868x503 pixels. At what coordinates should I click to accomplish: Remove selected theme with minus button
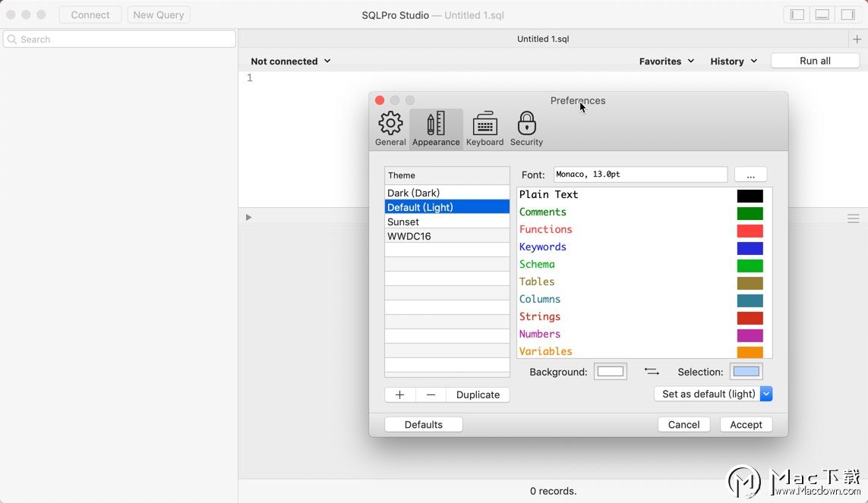tap(431, 395)
